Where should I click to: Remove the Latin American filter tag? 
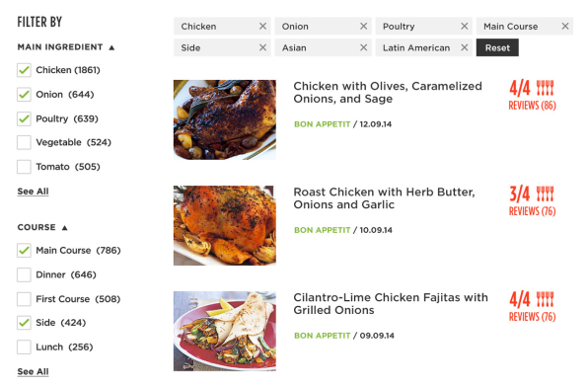pos(465,47)
